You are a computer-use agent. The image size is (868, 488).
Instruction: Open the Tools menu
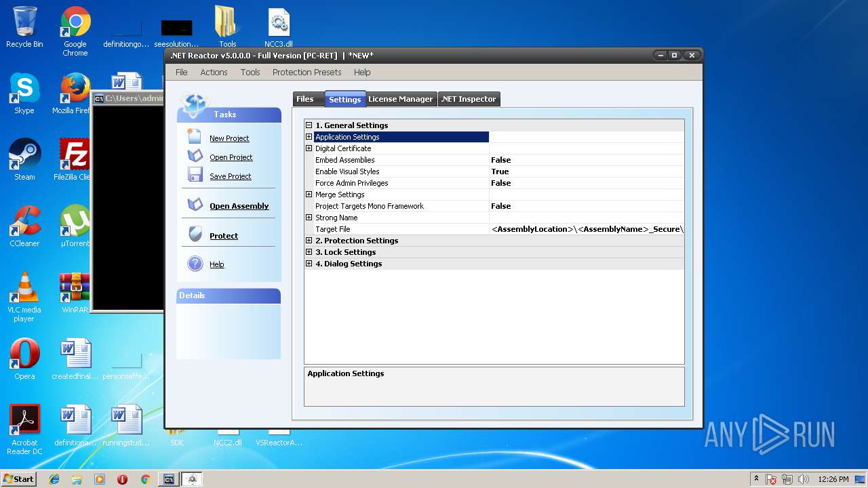pyautogui.click(x=250, y=72)
